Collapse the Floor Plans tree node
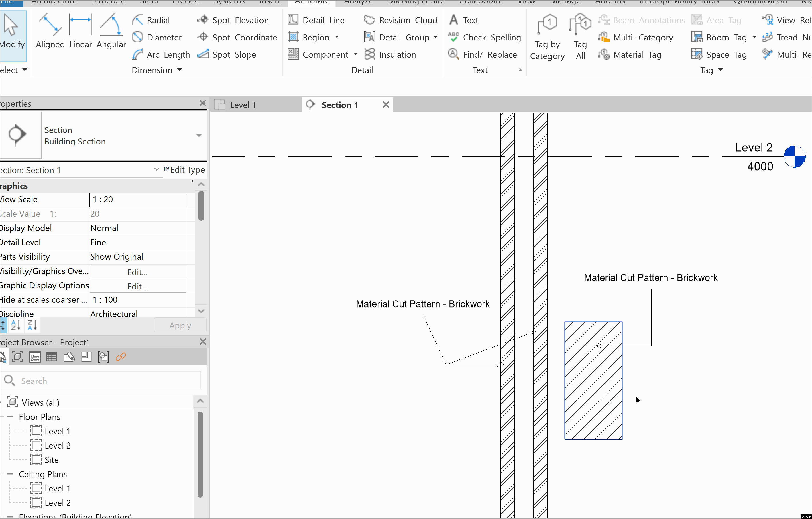 [10, 417]
